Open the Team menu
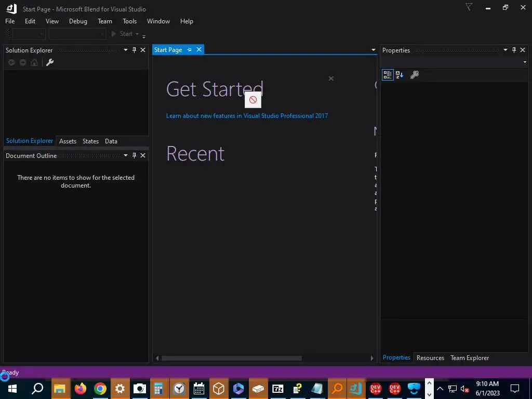Image resolution: width=532 pixels, height=399 pixels. (x=105, y=21)
